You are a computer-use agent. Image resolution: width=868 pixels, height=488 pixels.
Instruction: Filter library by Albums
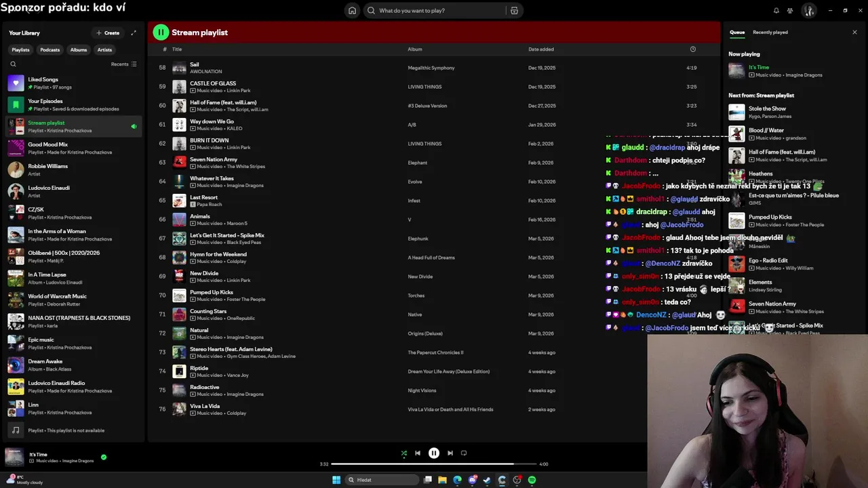tap(79, 49)
